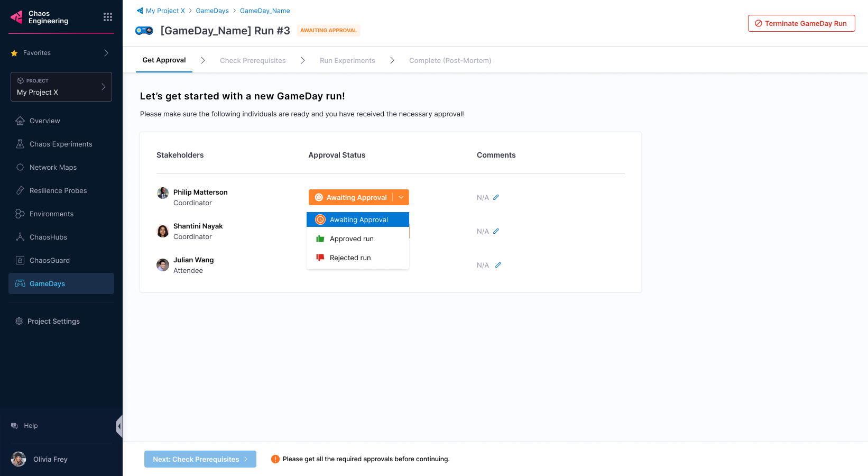
Task: Collapse the sidebar using the handle
Action: (x=119, y=426)
